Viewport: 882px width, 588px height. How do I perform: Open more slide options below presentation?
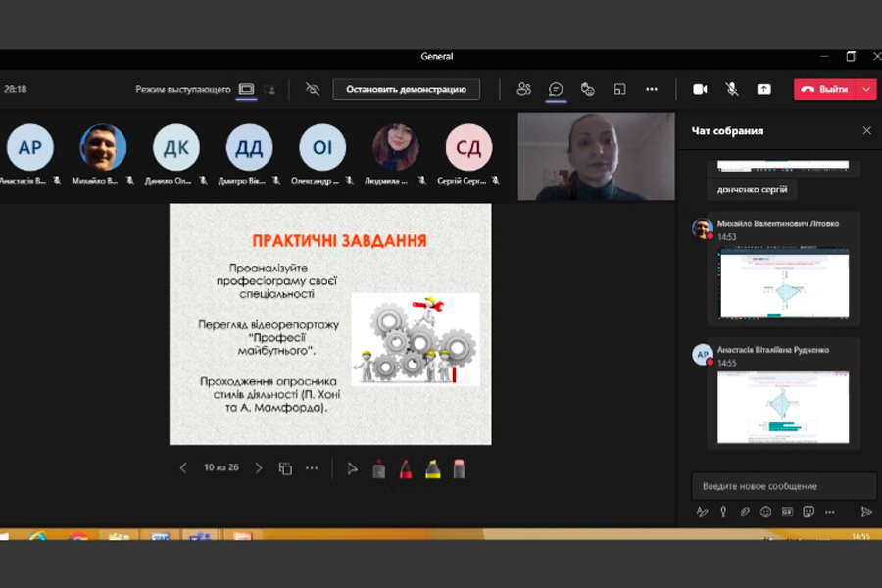[x=312, y=468]
